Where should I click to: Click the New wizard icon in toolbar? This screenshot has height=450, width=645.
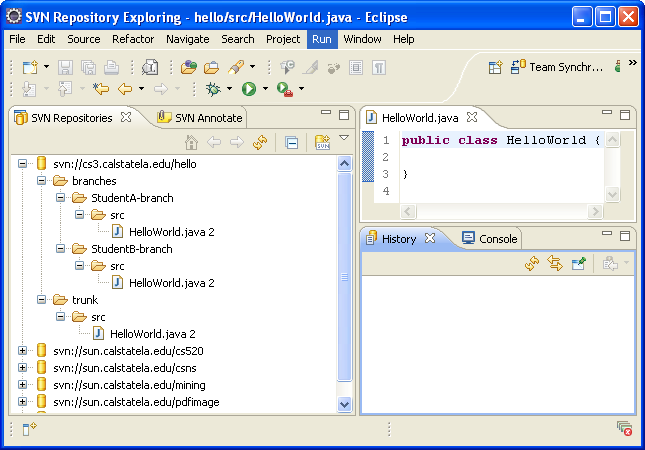(28, 67)
